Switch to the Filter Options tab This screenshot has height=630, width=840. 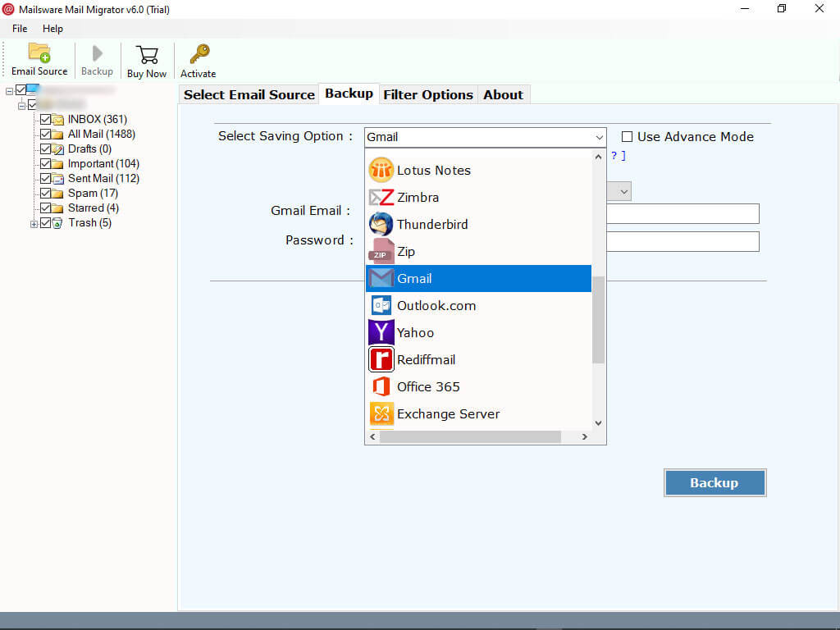point(427,94)
